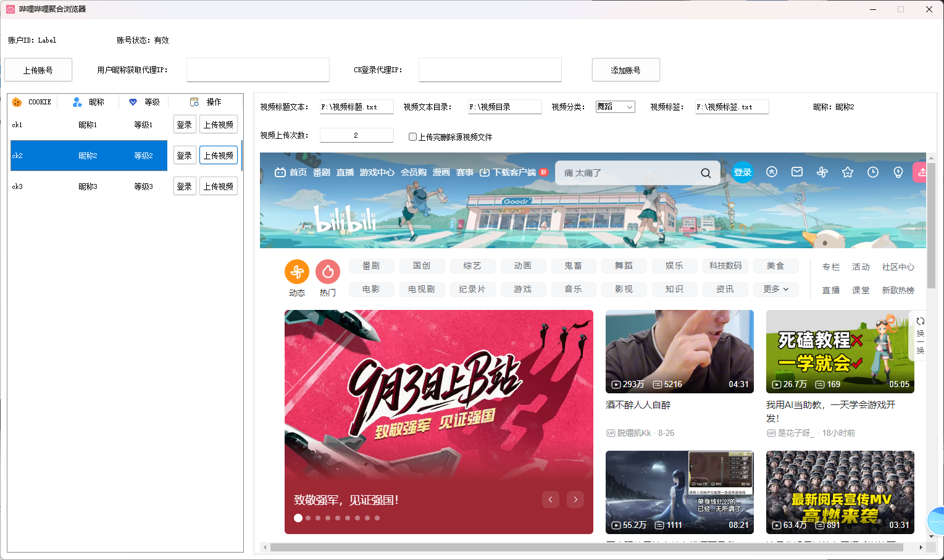Open the 酒不醉人人自醉 video thumbnail

point(679,351)
